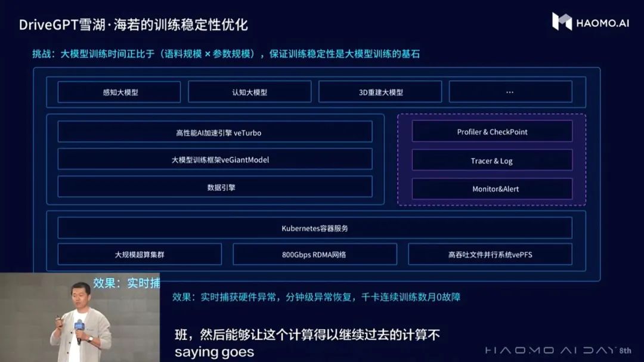This screenshot has width=644, height=362.
Task: Click the English subtitle 'saying goes'
Action: (215, 352)
